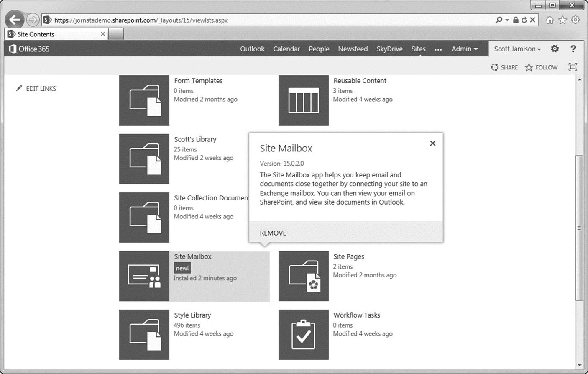Open the Site Mailbox app tile icon
The height and width of the screenshot is (374, 588).
tap(144, 276)
